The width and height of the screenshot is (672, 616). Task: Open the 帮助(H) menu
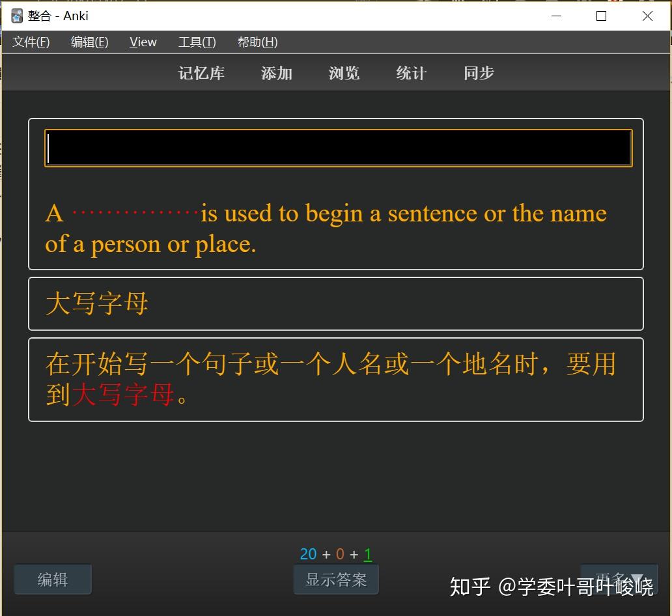258,42
